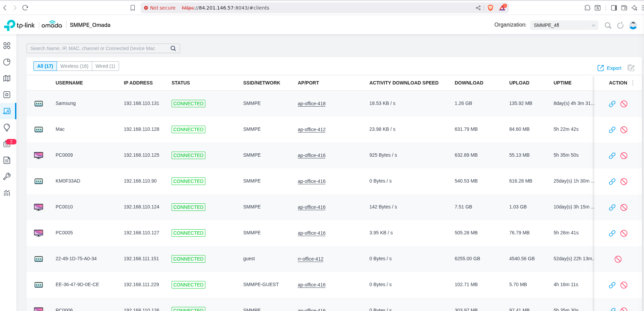Open the Organization SMMPE_4fl dropdown
This screenshot has width=644, height=311.
(x=564, y=25)
